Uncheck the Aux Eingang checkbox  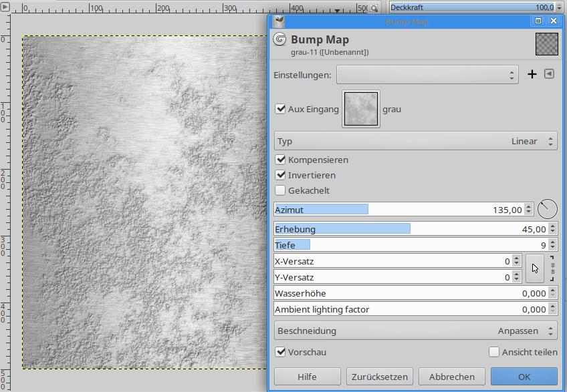click(281, 109)
